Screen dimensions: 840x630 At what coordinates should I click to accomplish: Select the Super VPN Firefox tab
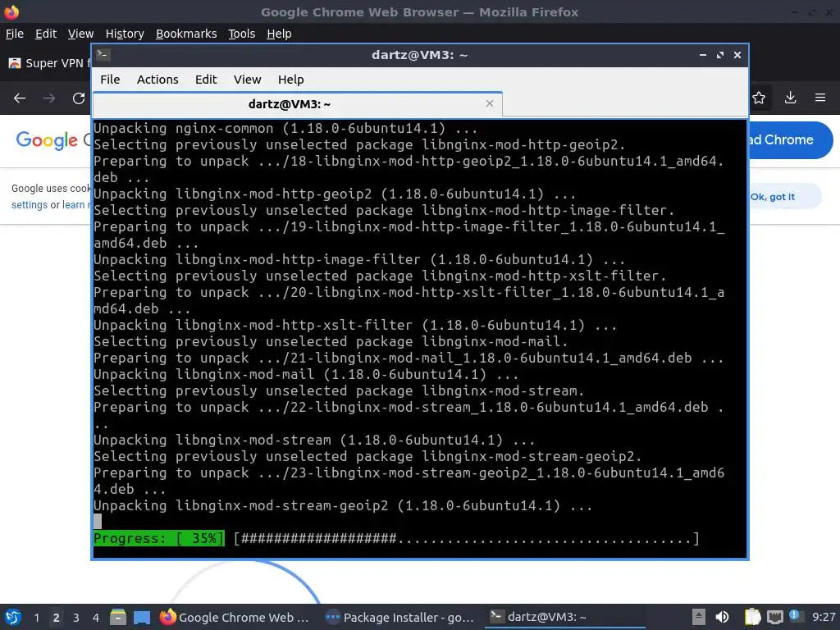click(48, 63)
